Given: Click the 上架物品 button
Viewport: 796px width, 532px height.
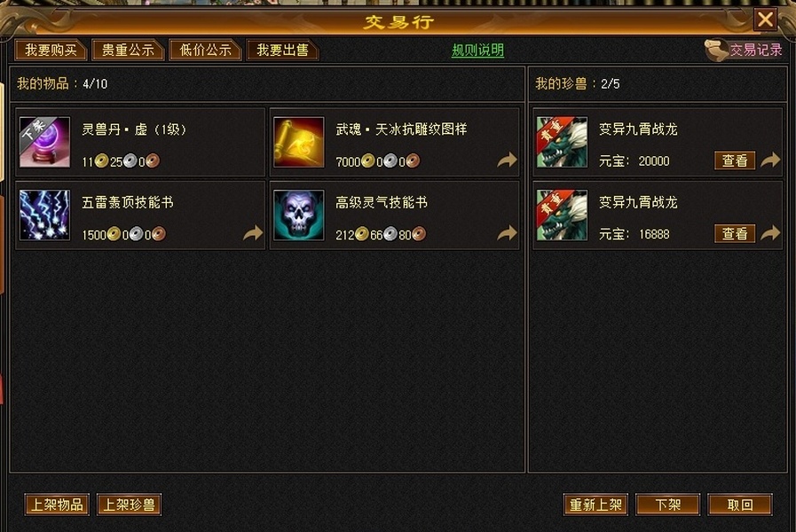Looking at the screenshot, I should pyautogui.click(x=57, y=505).
